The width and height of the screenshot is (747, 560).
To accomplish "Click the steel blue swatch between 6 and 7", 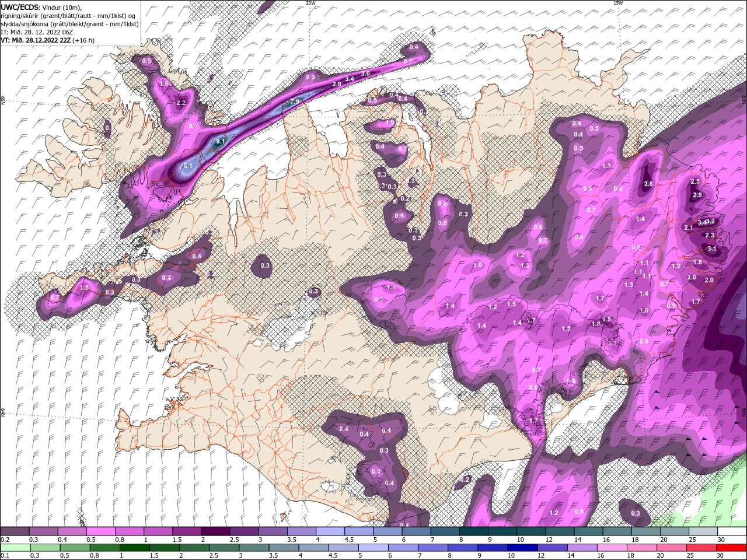I will [x=417, y=531].
